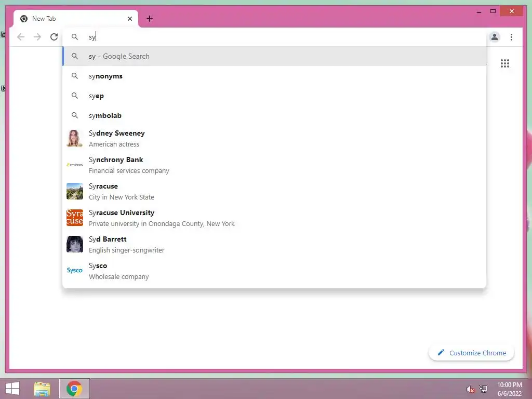The height and width of the screenshot is (399, 532).
Task: Click the browser forward arrow
Action: click(37, 37)
